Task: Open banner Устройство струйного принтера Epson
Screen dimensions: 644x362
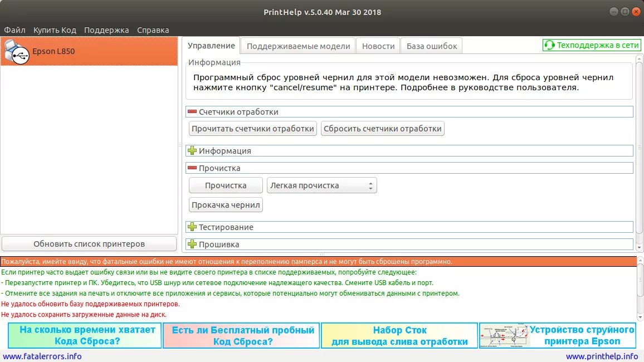Action: pyautogui.click(x=557, y=336)
